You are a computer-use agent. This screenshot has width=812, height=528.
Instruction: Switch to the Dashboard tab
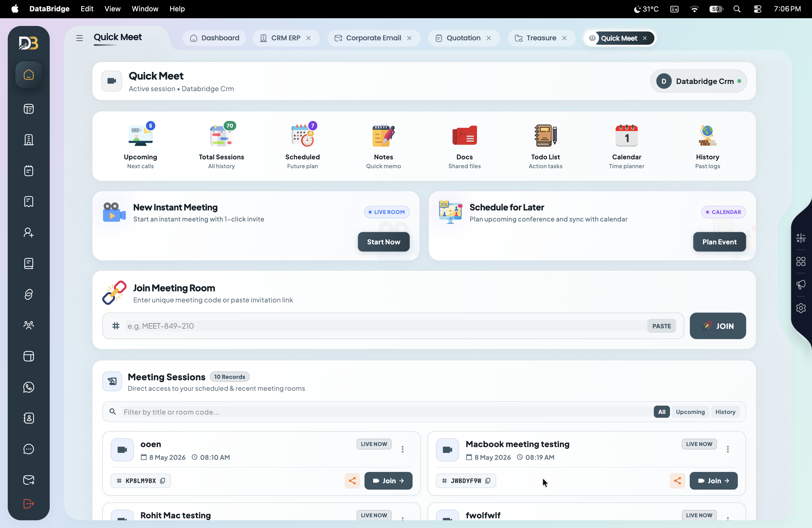pos(215,38)
